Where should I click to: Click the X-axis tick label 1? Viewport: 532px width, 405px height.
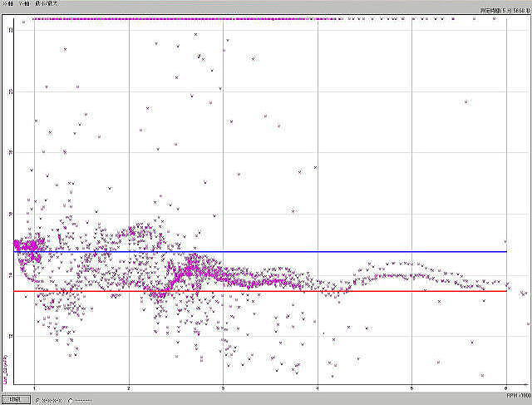pos(34,388)
